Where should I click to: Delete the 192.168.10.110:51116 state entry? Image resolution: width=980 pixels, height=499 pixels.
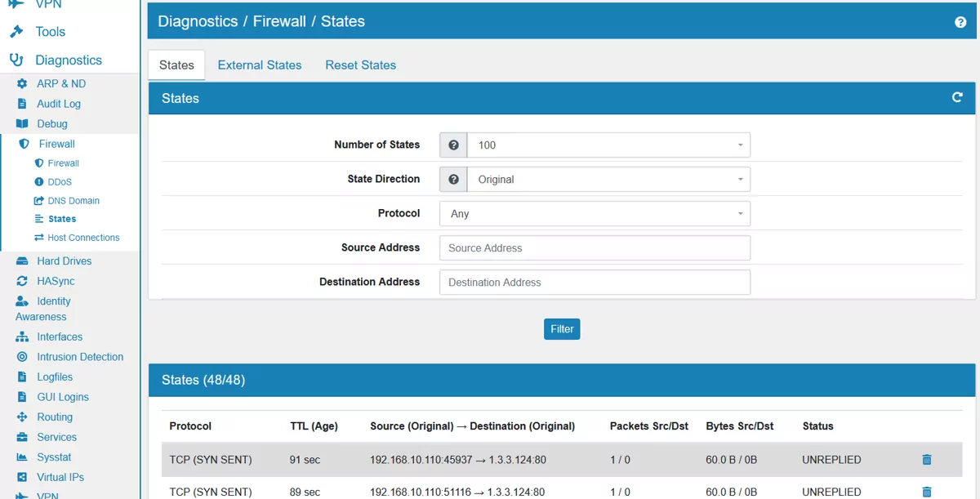click(926, 492)
